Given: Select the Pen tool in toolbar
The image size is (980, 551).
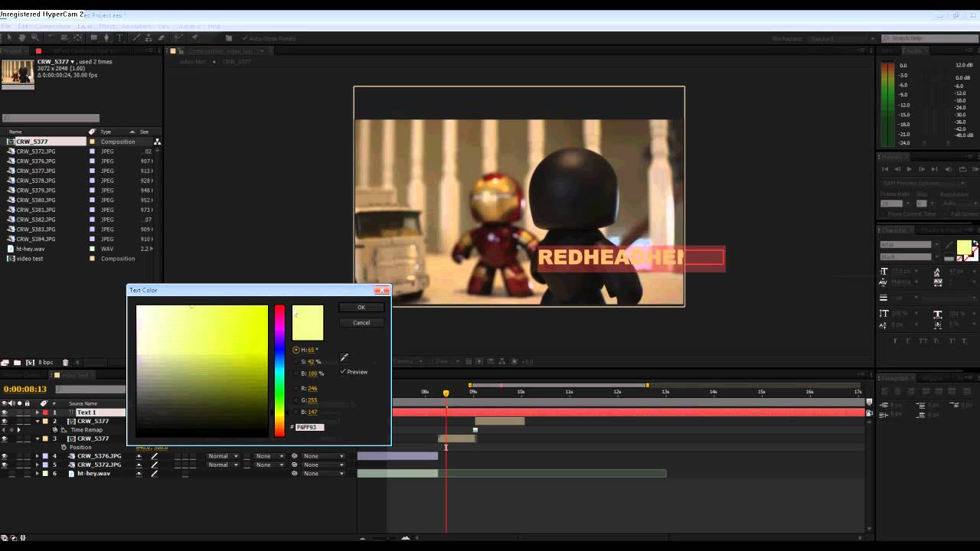Looking at the screenshot, I should (x=106, y=37).
